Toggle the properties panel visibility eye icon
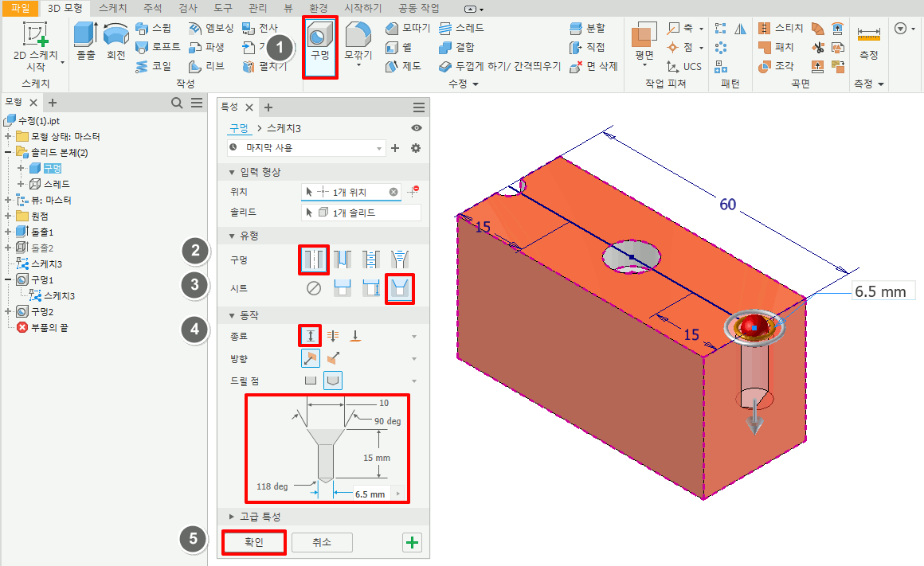 point(417,128)
